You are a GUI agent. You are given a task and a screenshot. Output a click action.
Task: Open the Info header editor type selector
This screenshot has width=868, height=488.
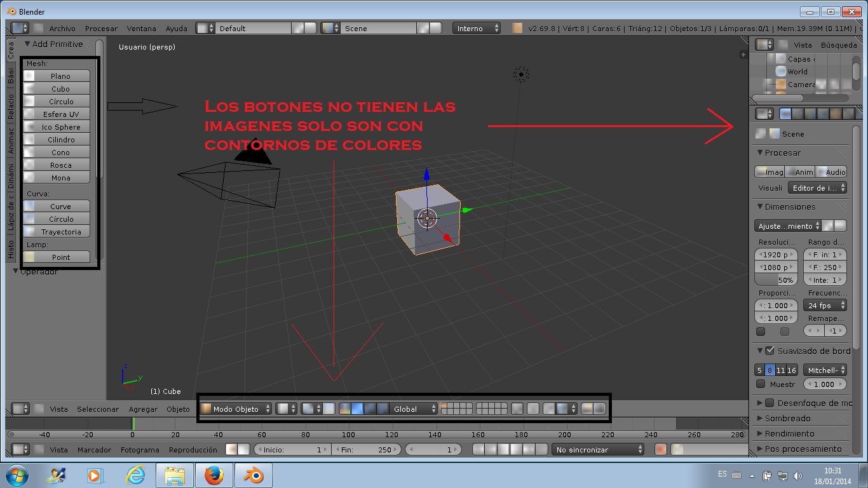point(20,28)
